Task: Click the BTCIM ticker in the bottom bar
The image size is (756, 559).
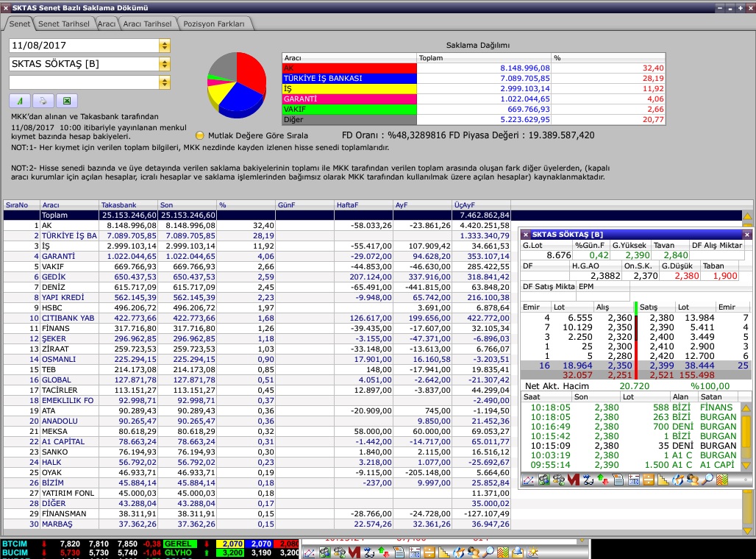Action: pyautogui.click(x=15, y=544)
